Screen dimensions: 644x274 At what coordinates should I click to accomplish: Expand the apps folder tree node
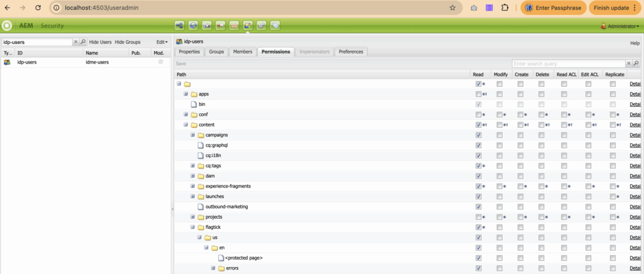[186, 94]
